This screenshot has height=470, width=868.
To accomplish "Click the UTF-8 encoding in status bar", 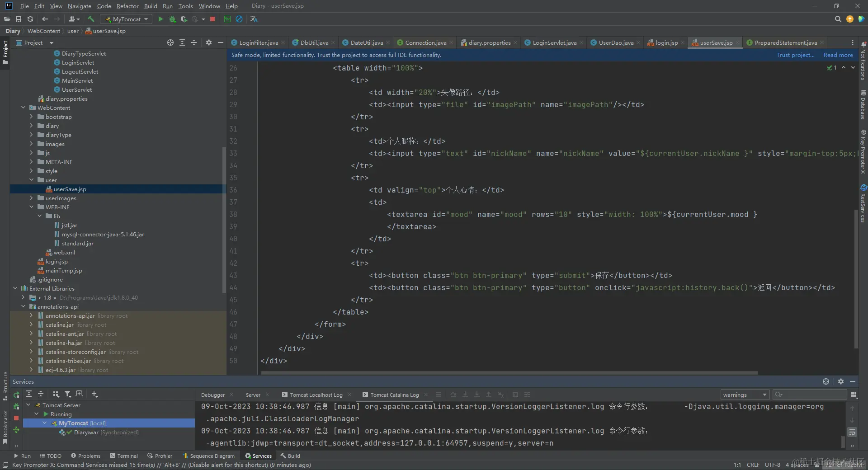I will tap(773, 465).
